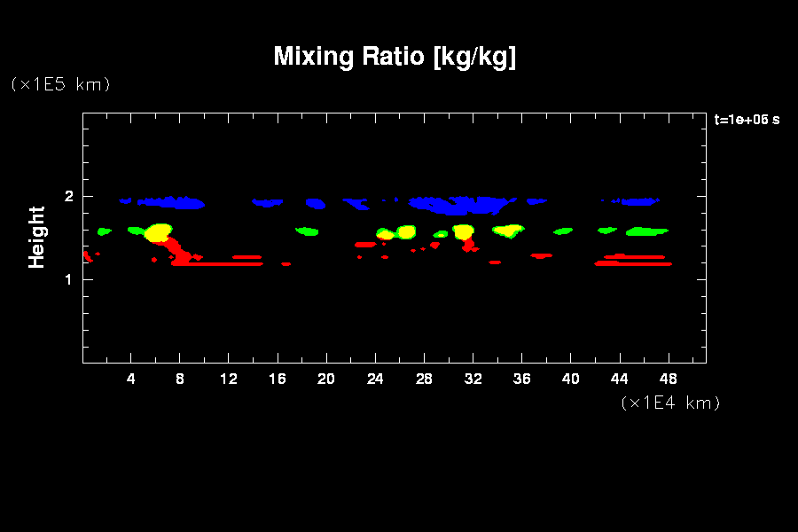Click the green blob above x=18

click(307, 231)
